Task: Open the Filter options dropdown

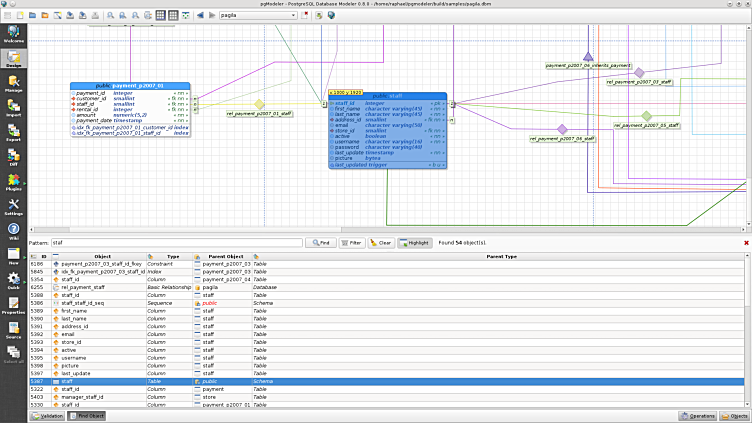Action: (351, 243)
